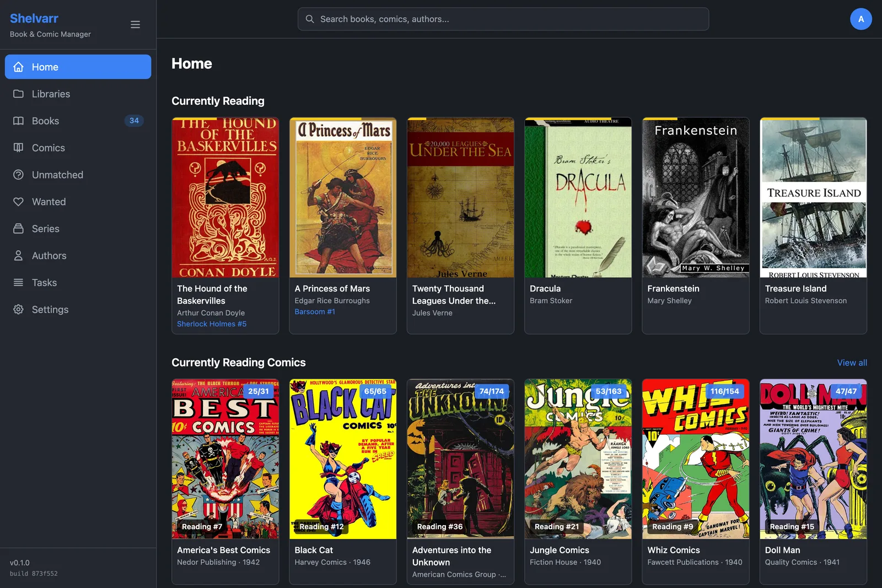Viewport: 882px width, 588px height.
Task: Click the Tasks list icon
Action: click(18, 283)
